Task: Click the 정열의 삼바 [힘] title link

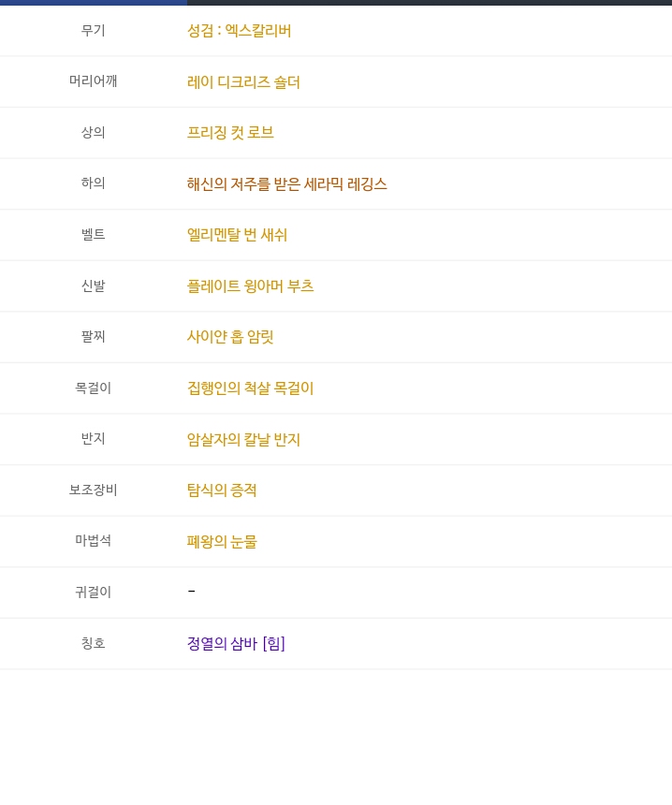Action: pyautogui.click(x=236, y=644)
